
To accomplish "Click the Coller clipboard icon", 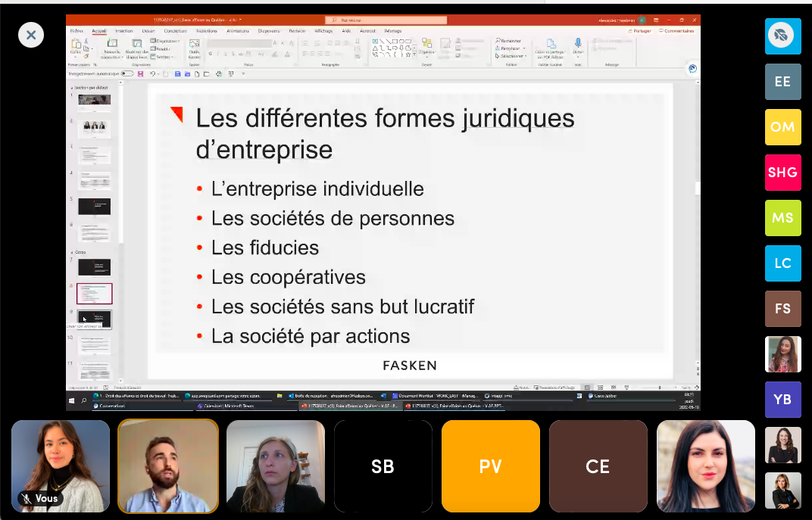I will click(76, 45).
